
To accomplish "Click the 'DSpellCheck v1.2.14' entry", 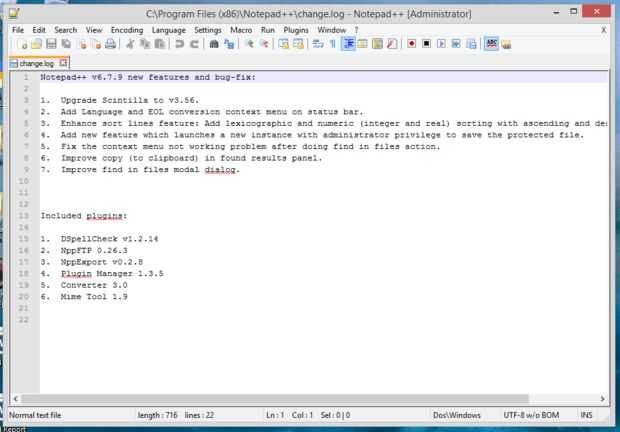I will 110,239.
